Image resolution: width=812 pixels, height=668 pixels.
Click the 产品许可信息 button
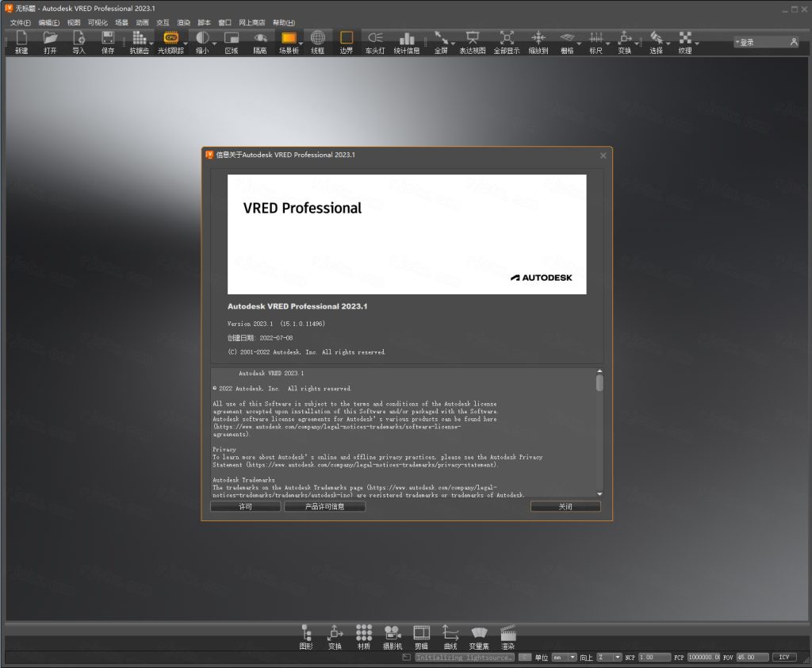pos(324,506)
